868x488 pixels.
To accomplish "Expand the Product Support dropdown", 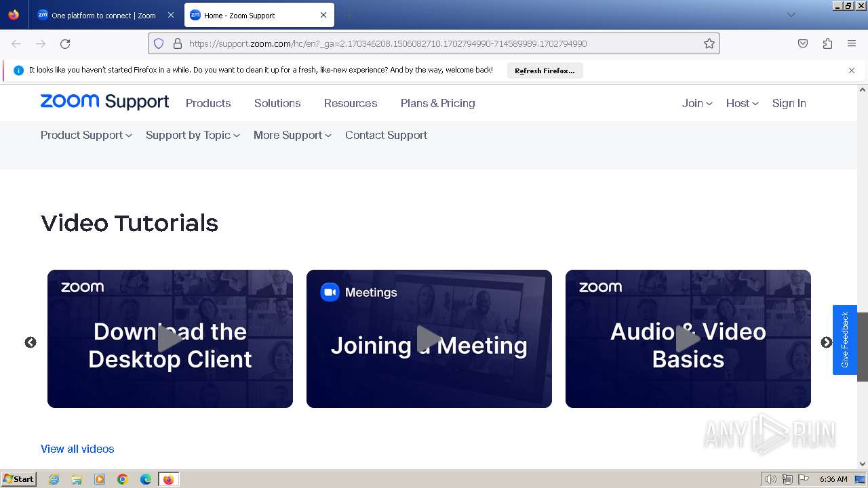I will point(86,135).
